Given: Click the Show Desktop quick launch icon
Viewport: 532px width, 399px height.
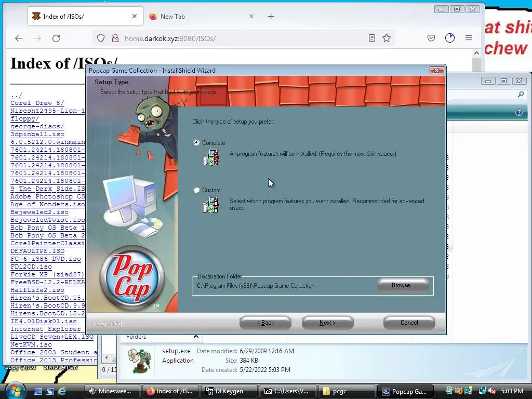Looking at the screenshot, I should (x=37, y=391).
